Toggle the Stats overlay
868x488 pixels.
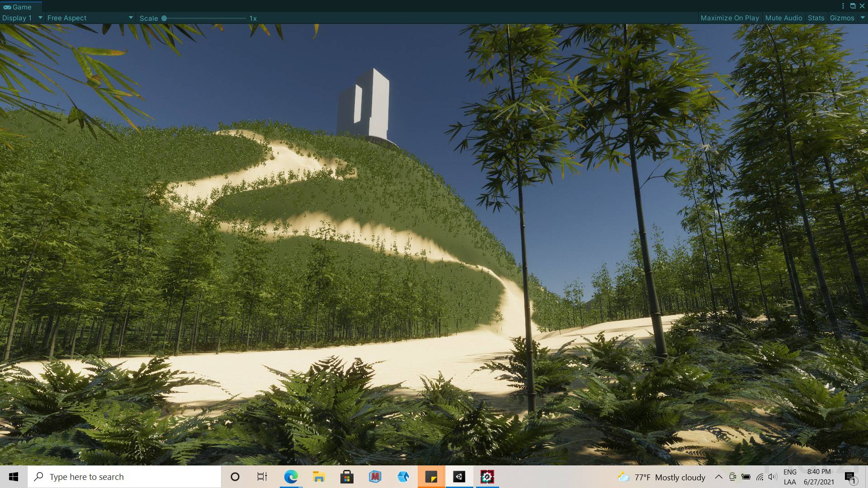coord(816,18)
